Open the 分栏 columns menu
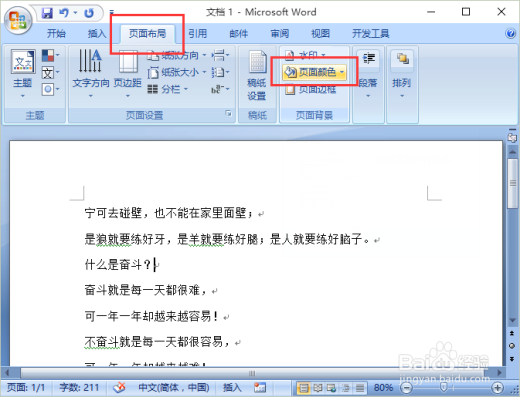520x397 pixels. [x=168, y=89]
